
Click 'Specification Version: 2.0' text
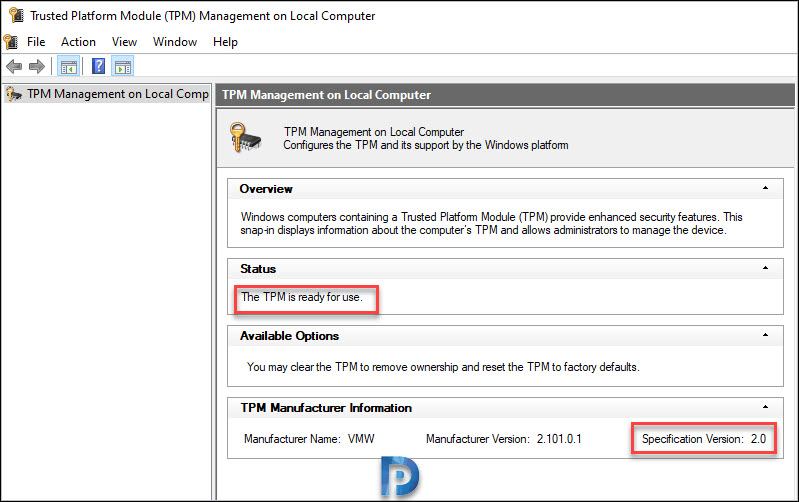coord(704,439)
